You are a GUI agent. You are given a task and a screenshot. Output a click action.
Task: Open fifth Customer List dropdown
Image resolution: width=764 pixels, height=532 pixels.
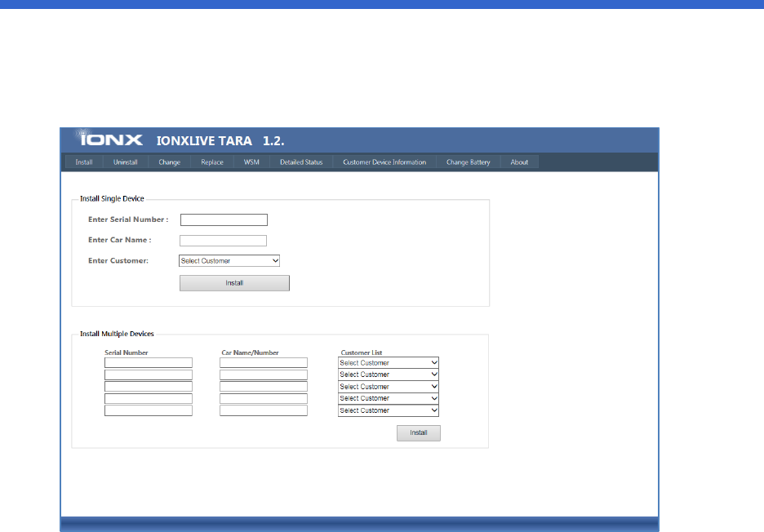389,410
